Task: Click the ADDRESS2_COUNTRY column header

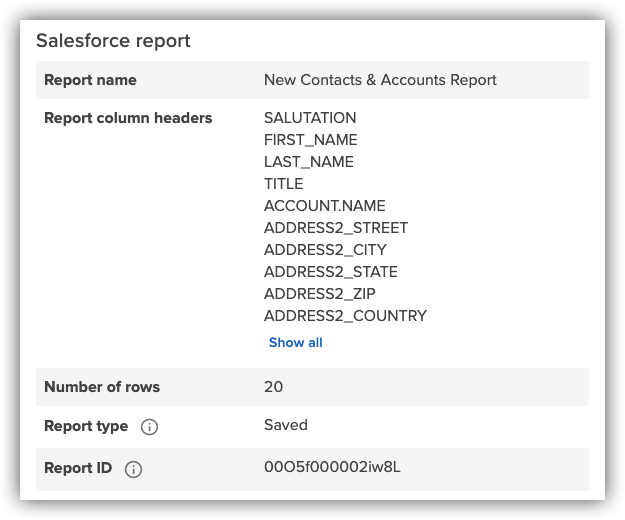Action: (345, 316)
